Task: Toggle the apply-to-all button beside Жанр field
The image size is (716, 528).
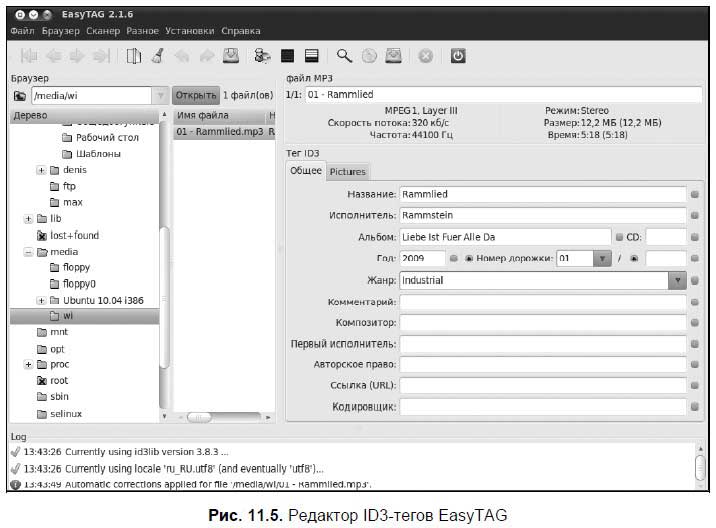Action: 695,280
